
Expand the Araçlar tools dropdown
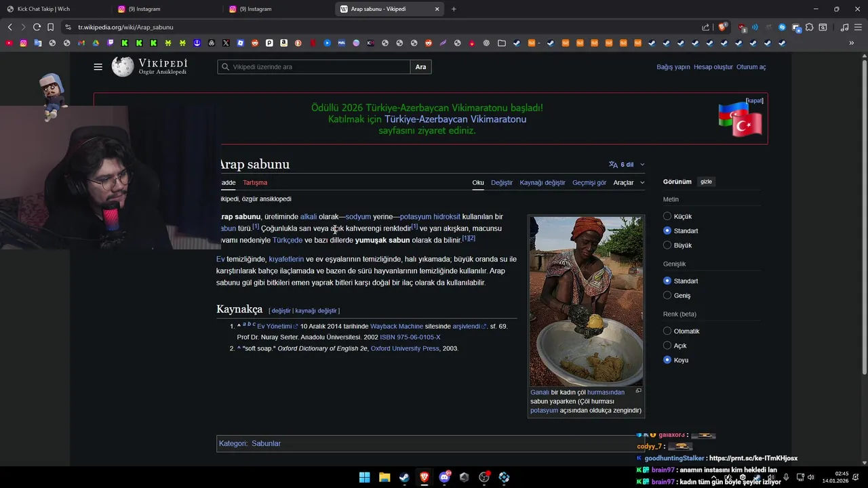coord(629,182)
